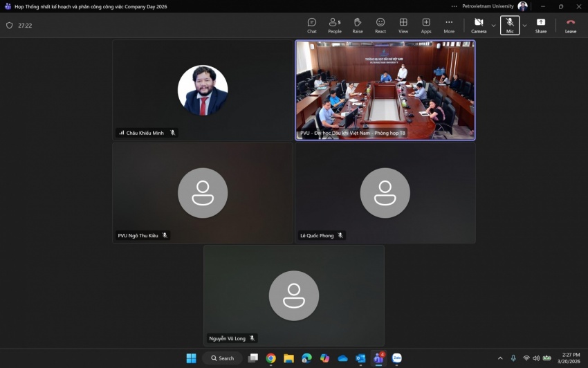Screen dimensions: 588x368
Task: Expand Camera options dropdown arrow
Action: (493, 26)
